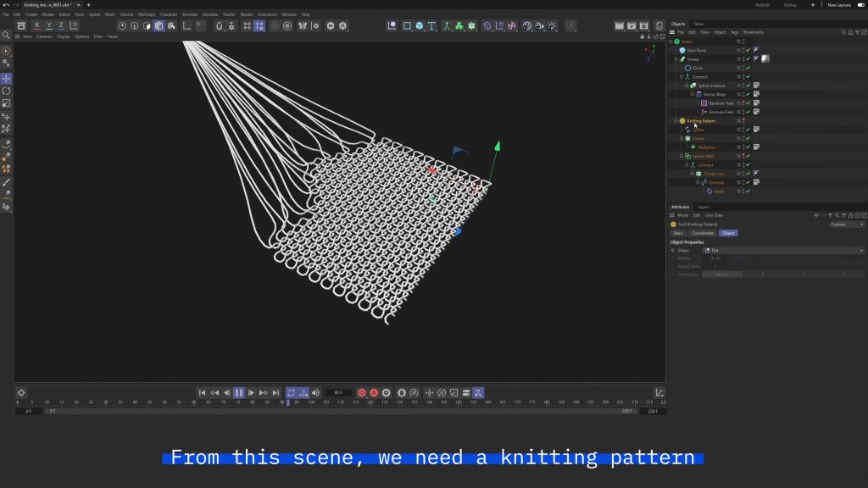This screenshot has width=868, height=488.
Task: Click the Object Manager home icon
Action: 851,32
